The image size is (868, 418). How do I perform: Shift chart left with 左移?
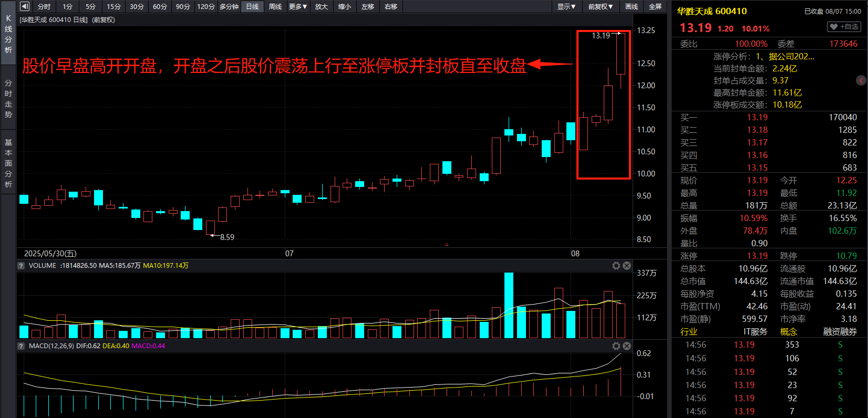(x=368, y=7)
